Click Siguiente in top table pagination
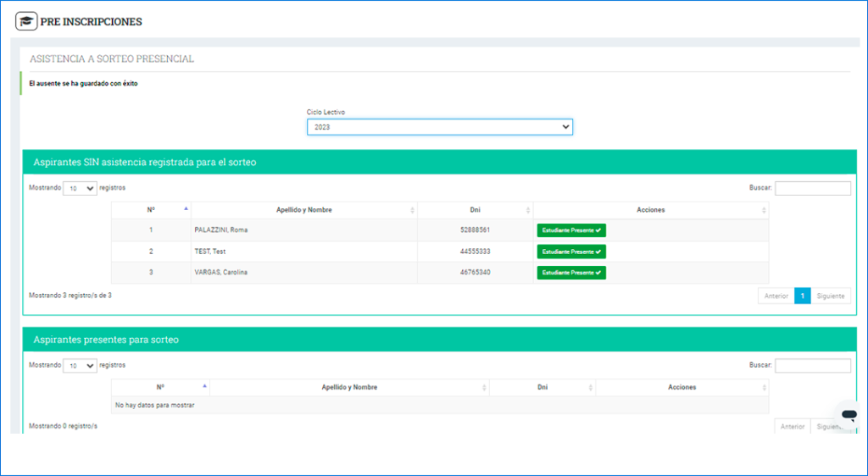The width and height of the screenshot is (868, 476). (831, 296)
